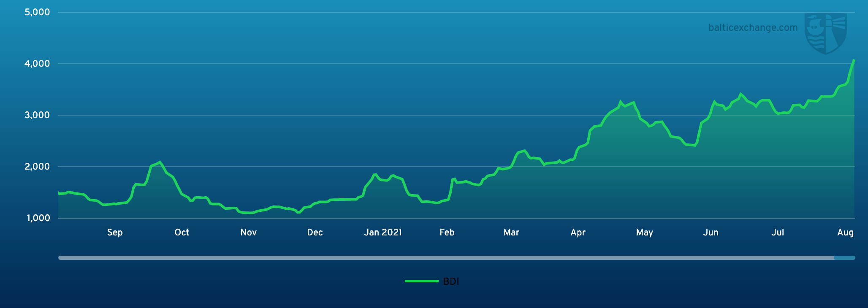
Task: Click the 'Jul' x-axis label
Action: coord(778,232)
